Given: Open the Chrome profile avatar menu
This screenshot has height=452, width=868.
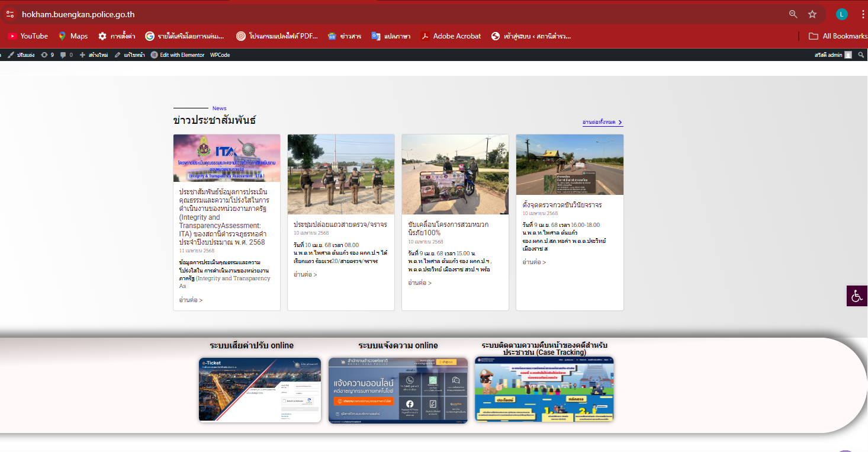Looking at the screenshot, I should tap(841, 14).
